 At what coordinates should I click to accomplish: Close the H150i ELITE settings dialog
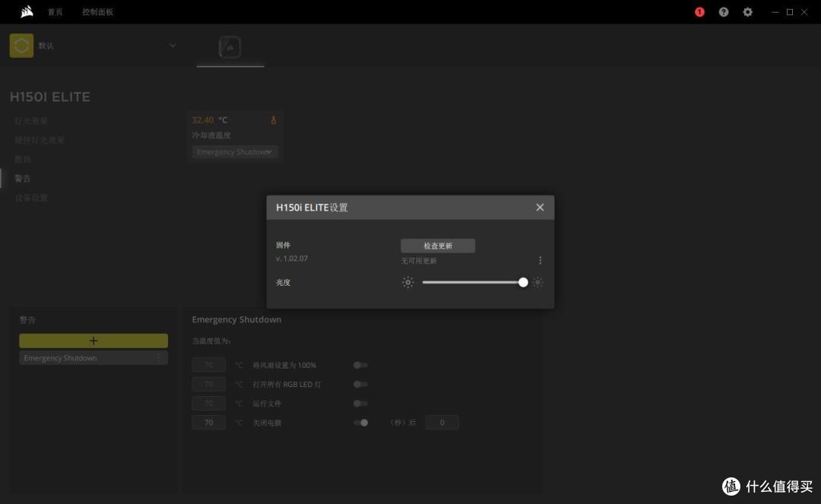540,208
